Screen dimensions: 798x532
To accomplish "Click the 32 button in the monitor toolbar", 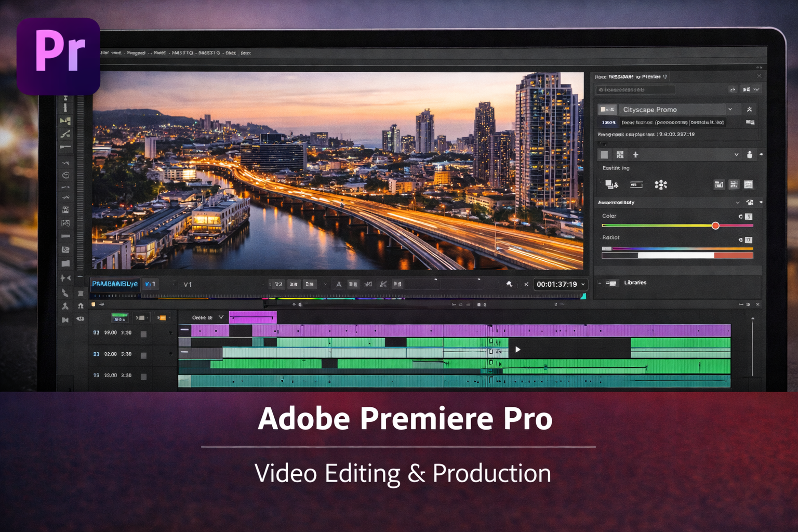I will 278,284.
